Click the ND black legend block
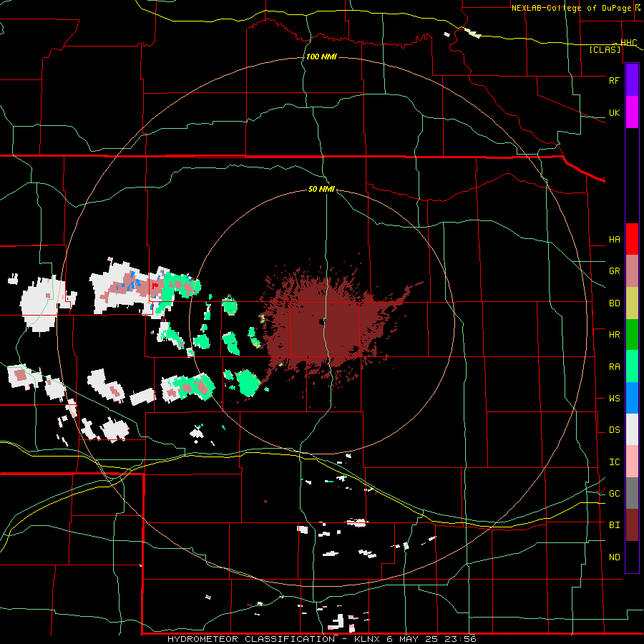Image resolution: width=644 pixels, height=644 pixels. pyautogui.click(x=632, y=557)
